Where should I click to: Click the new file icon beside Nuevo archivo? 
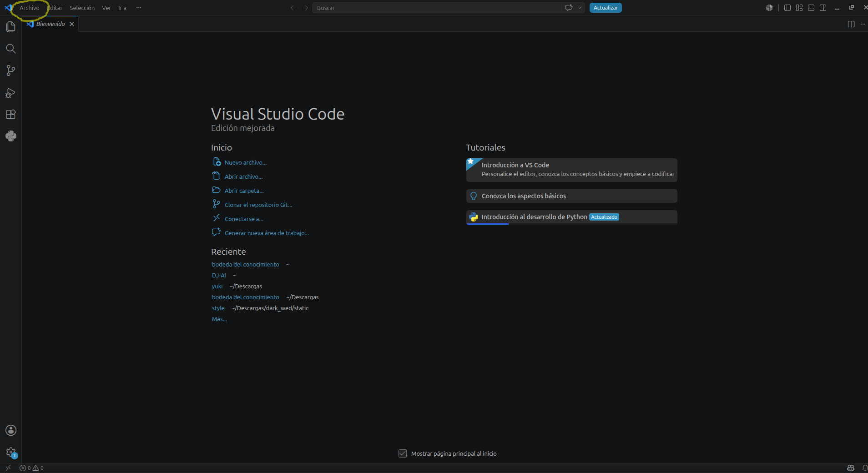pyautogui.click(x=217, y=162)
